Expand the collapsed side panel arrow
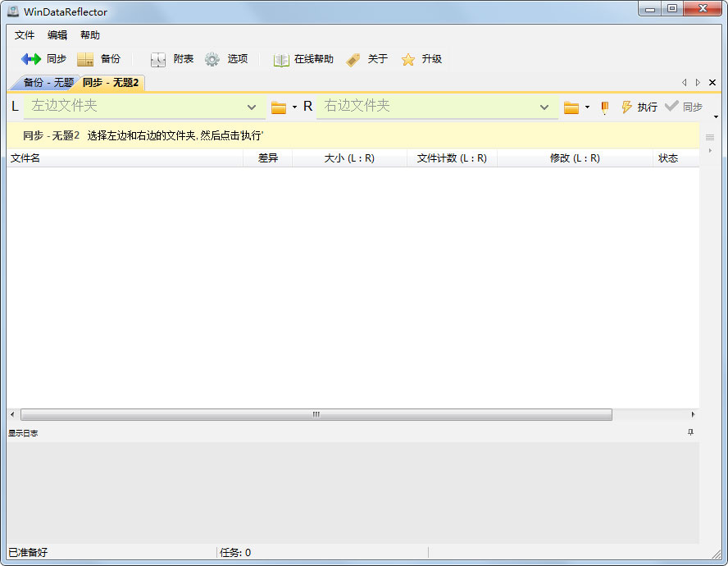Image resolution: width=728 pixels, height=566 pixels. [x=710, y=151]
